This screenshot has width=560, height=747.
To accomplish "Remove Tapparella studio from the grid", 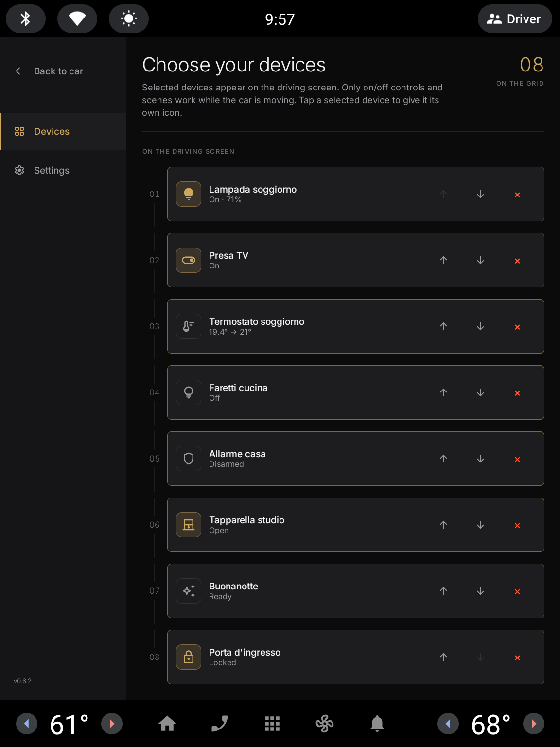I will tap(517, 525).
